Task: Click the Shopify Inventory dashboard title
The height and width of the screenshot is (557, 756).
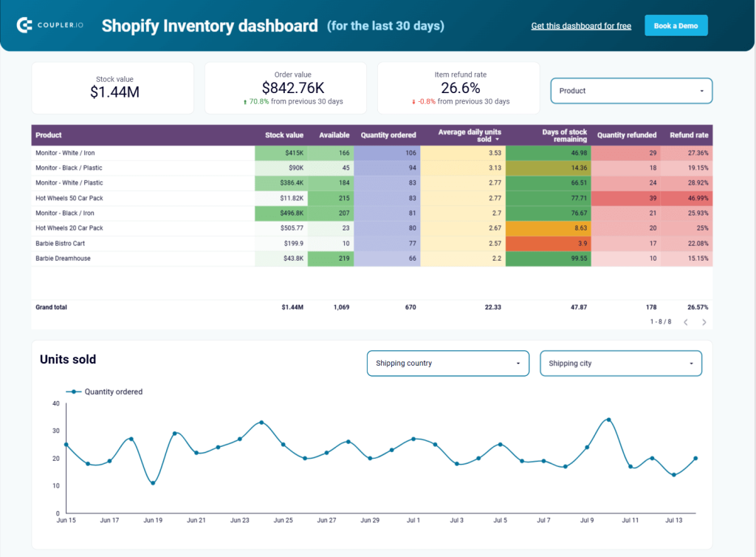Action: tap(210, 26)
